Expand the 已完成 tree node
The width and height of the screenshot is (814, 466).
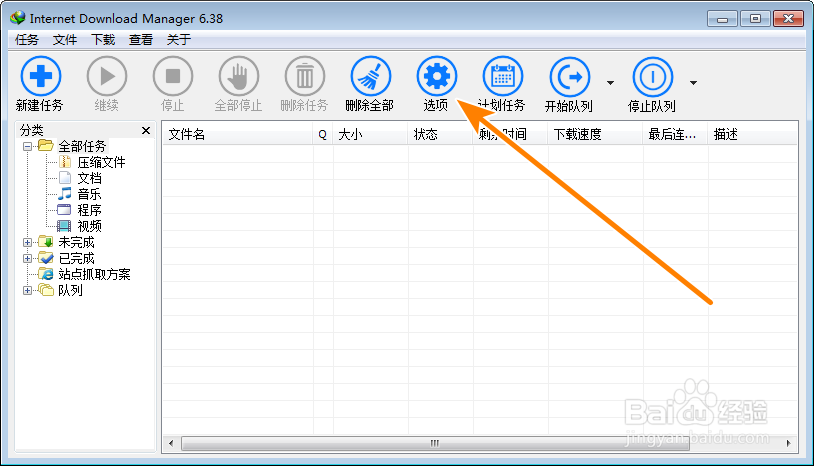tap(28, 258)
